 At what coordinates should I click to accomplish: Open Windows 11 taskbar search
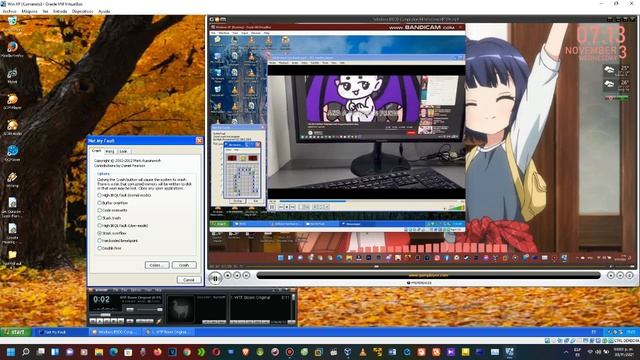click(26, 352)
